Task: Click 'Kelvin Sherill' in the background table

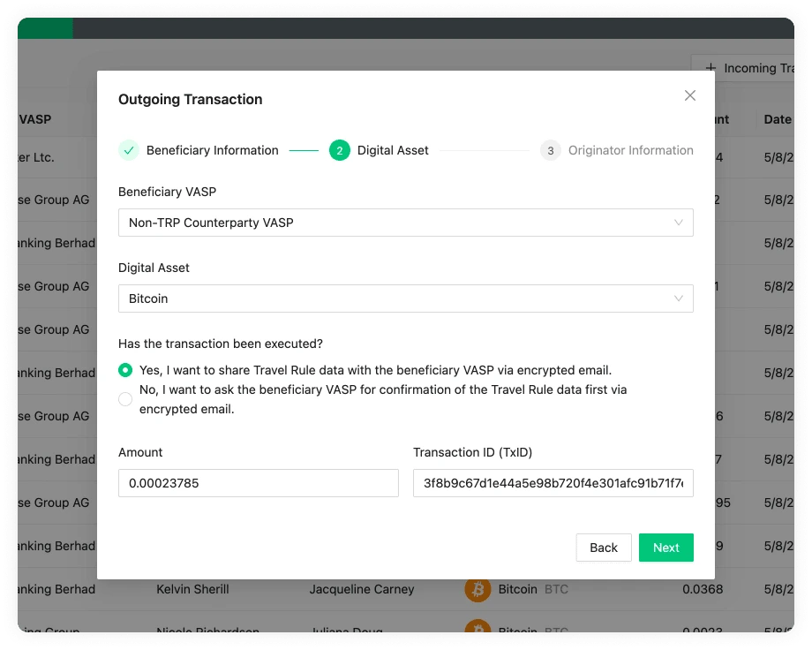Action: coord(192,589)
